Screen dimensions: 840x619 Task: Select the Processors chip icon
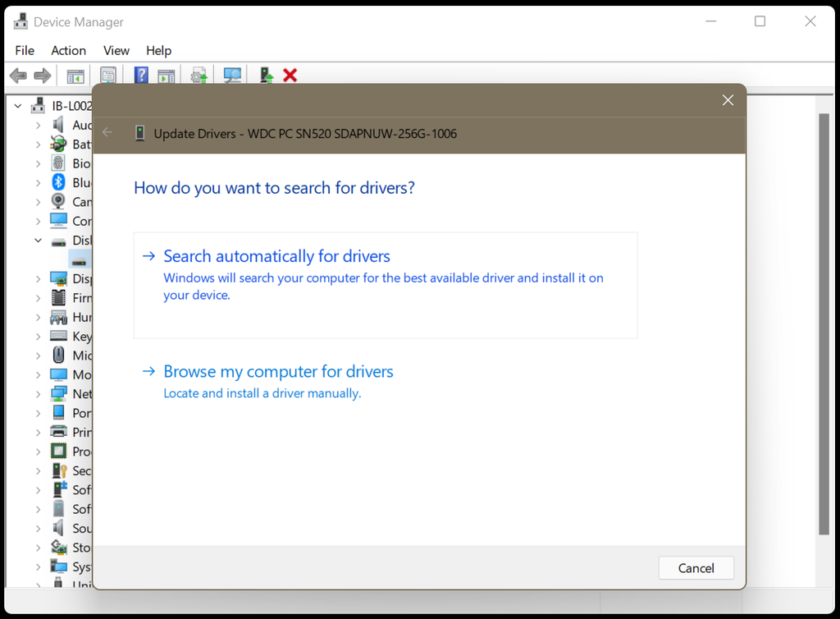pos(58,452)
